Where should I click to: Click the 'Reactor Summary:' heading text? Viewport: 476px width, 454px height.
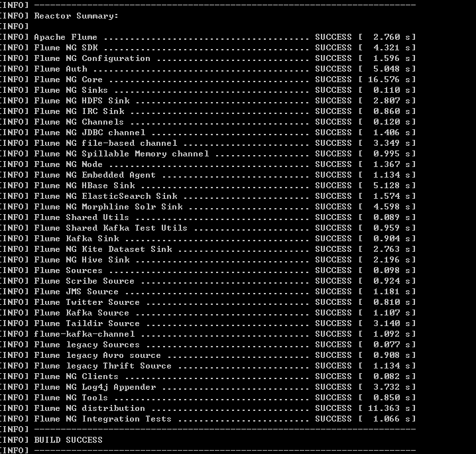(76, 16)
